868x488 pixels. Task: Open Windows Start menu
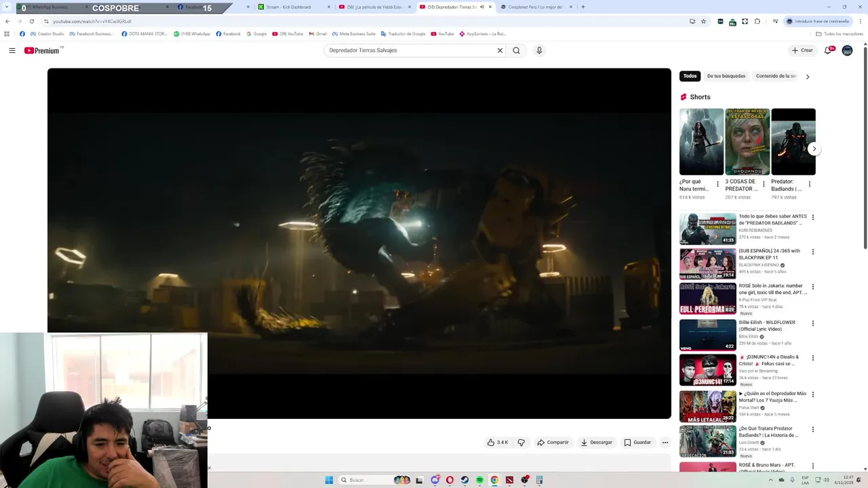pyautogui.click(x=329, y=480)
